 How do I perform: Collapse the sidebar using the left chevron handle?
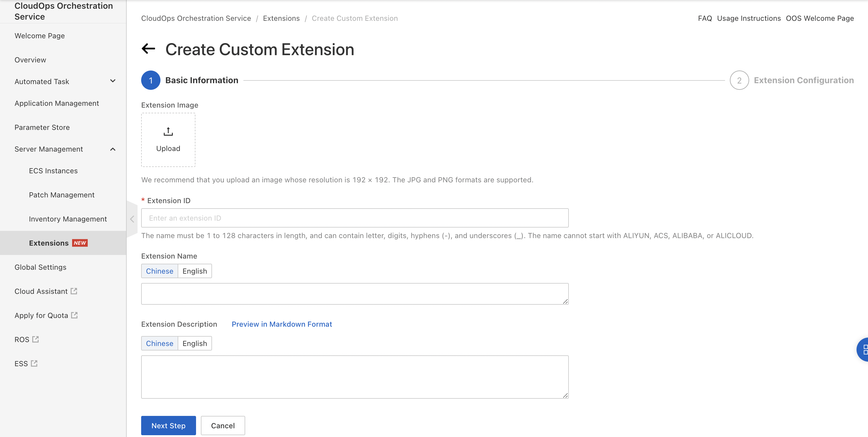tap(132, 219)
